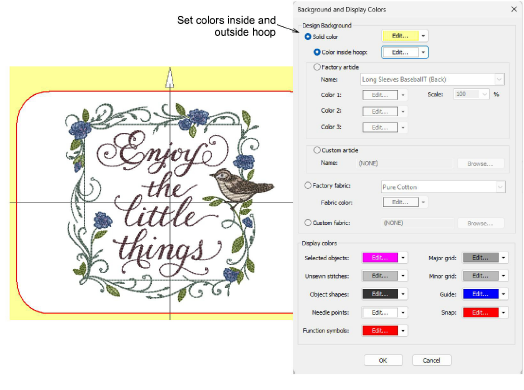Screen dimensions: 524x390
Task: Click Browse for Custom article
Action: click(x=480, y=163)
